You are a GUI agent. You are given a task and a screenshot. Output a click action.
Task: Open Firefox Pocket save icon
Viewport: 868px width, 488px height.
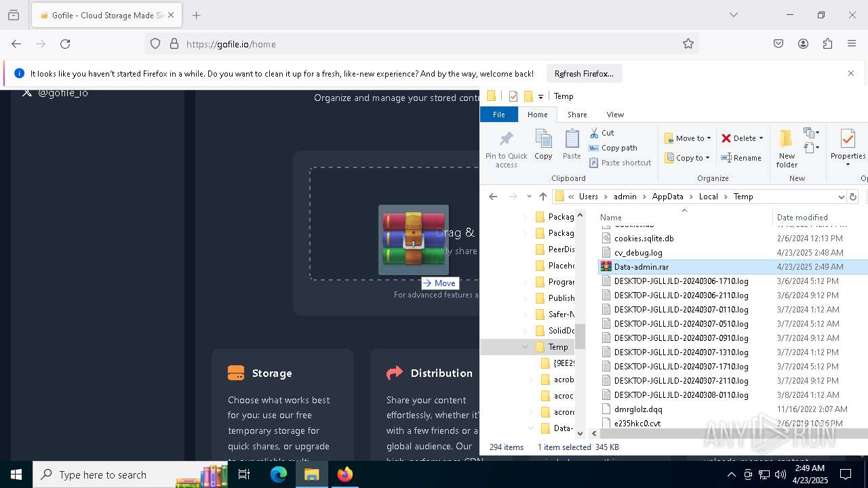778,44
